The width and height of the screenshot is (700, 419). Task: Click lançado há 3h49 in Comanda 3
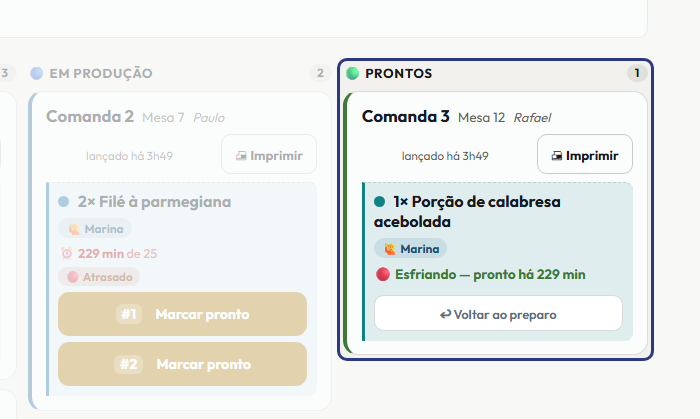(445, 156)
